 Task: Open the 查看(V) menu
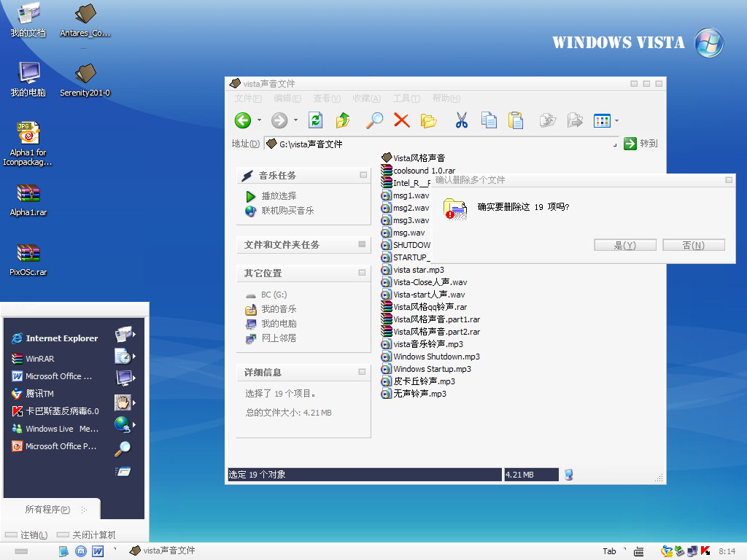[x=327, y=98]
